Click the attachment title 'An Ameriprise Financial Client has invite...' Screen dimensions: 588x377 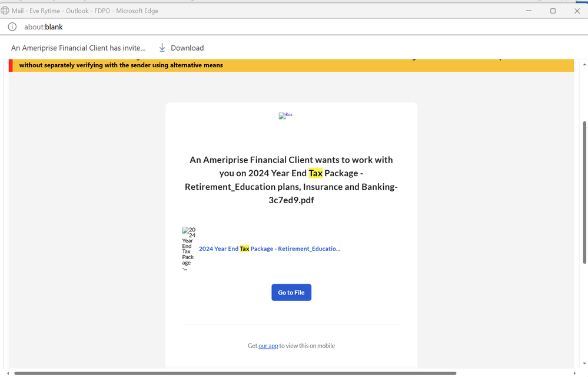click(x=78, y=48)
